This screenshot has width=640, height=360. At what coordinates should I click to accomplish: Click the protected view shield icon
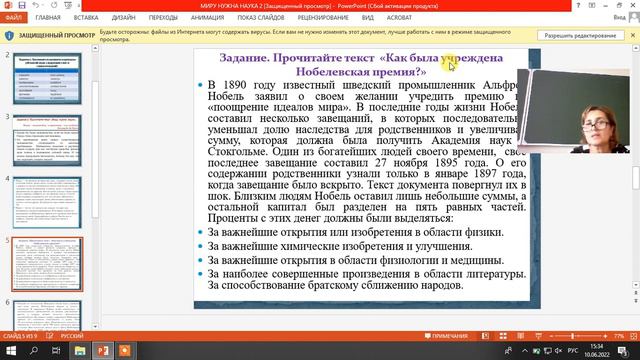coord(9,36)
